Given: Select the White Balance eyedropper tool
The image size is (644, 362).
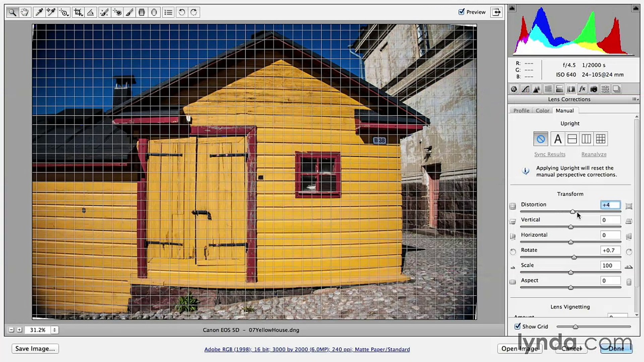Looking at the screenshot, I should coord(39,12).
